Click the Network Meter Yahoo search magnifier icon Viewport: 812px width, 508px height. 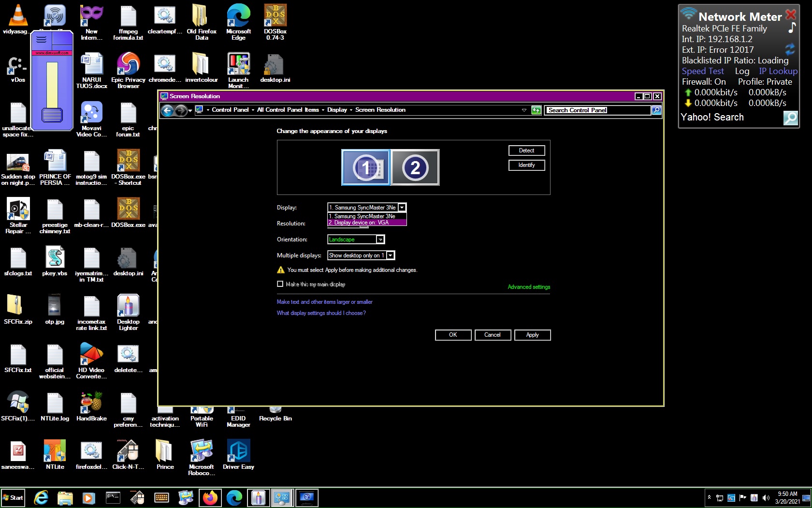[790, 118]
